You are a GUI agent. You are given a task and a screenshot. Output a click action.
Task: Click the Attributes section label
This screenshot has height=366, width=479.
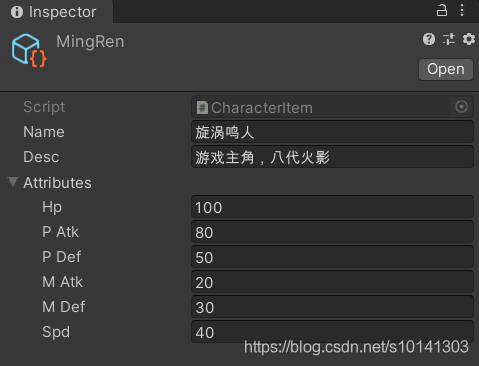pos(57,183)
